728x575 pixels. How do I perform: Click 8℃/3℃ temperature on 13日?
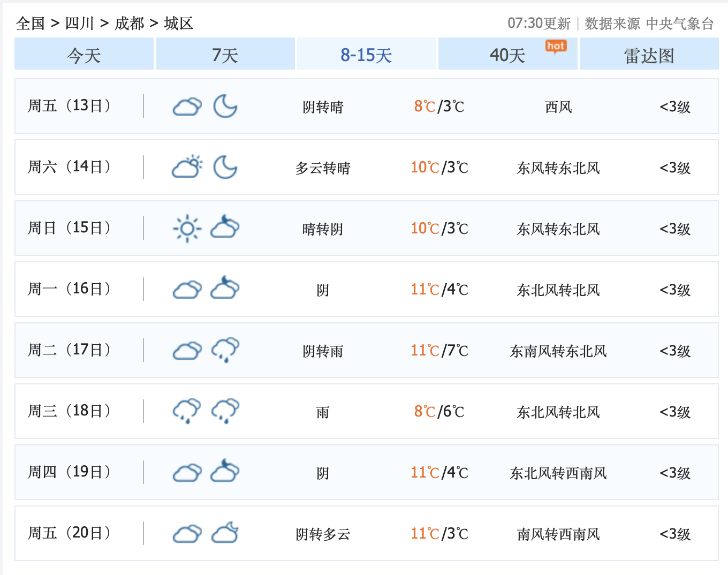click(x=439, y=107)
